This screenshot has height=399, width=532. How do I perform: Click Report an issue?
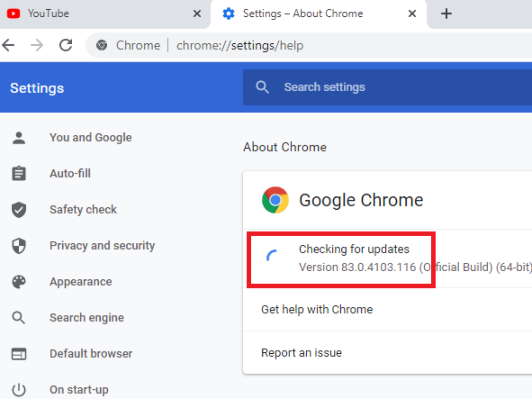[301, 353]
